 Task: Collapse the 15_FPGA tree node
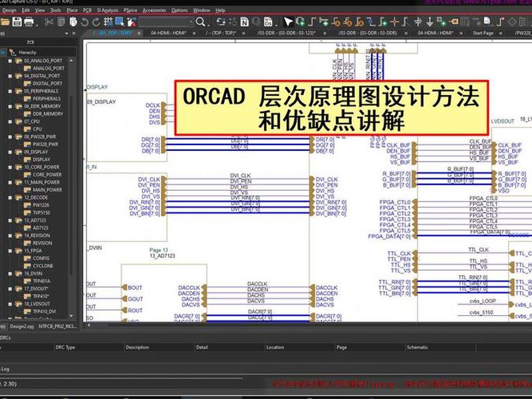coord(10,251)
